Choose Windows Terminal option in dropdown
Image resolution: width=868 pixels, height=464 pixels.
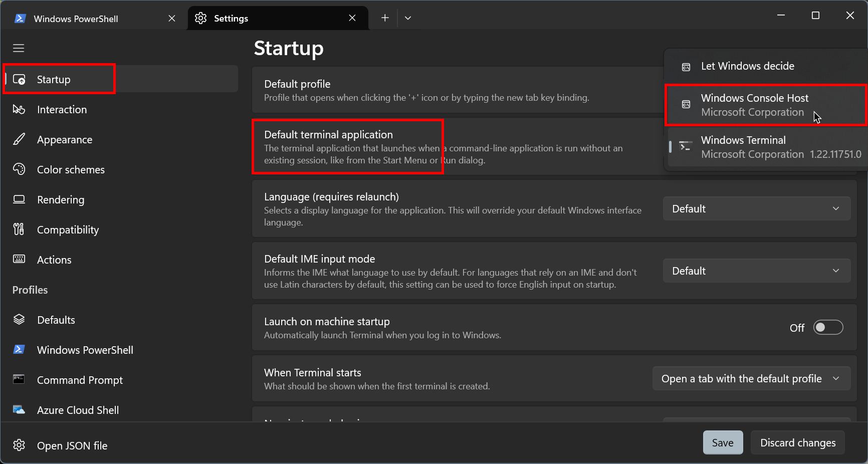pyautogui.click(x=766, y=147)
